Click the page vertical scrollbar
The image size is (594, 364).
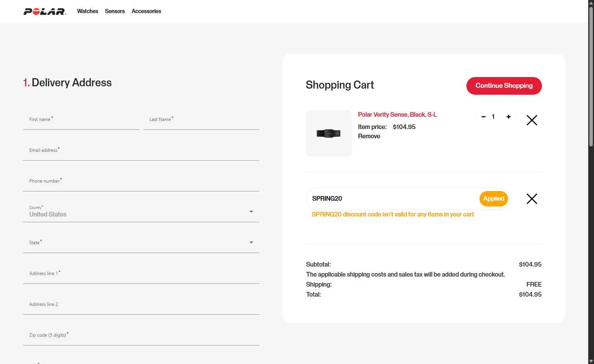tap(591, 76)
